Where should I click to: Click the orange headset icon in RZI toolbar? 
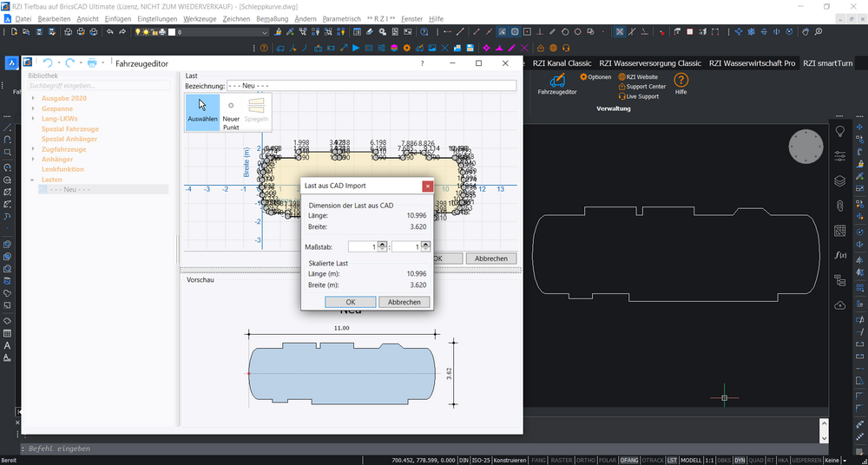[566, 49]
